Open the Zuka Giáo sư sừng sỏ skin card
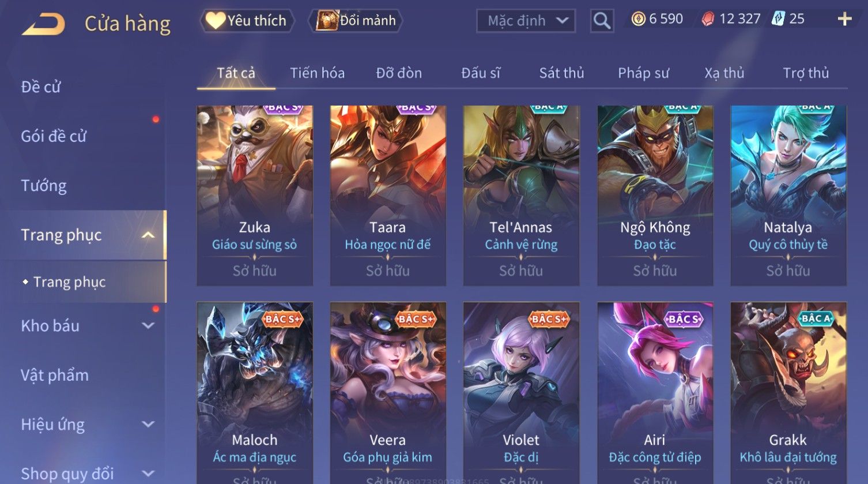 click(x=255, y=196)
